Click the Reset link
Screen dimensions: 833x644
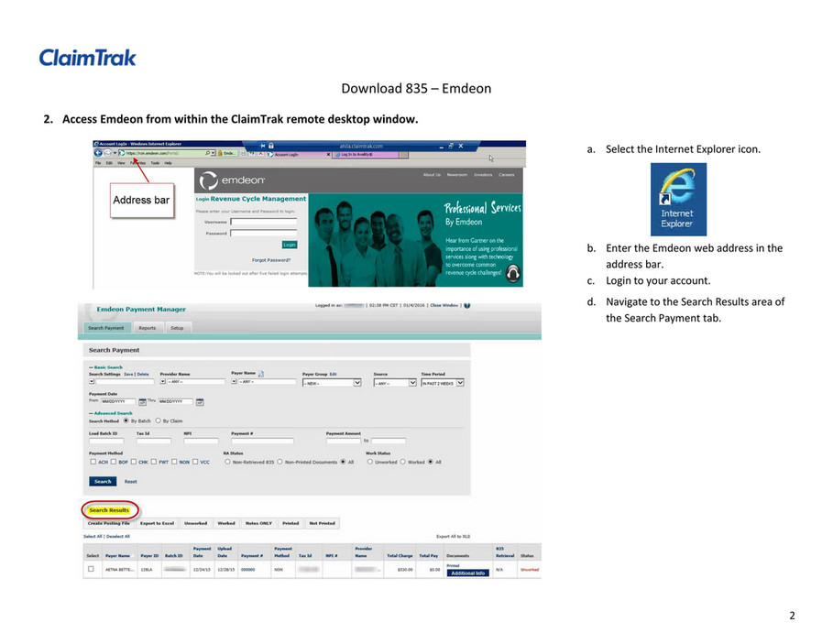[131, 482]
